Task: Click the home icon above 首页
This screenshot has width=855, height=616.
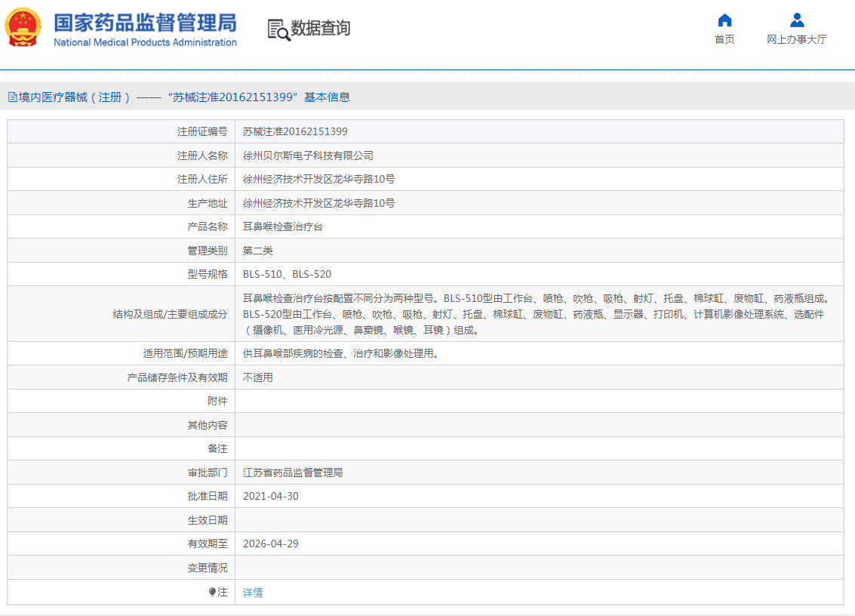Action: pos(724,21)
